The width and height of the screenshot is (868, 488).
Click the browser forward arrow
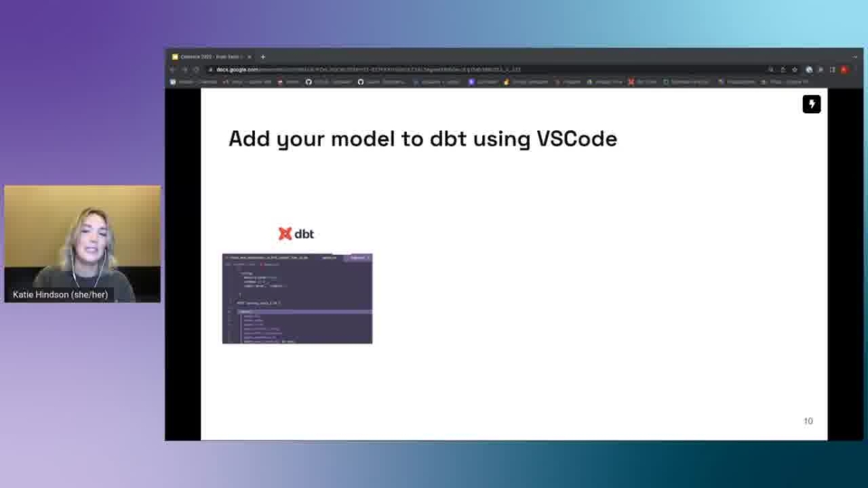point(184,70)
